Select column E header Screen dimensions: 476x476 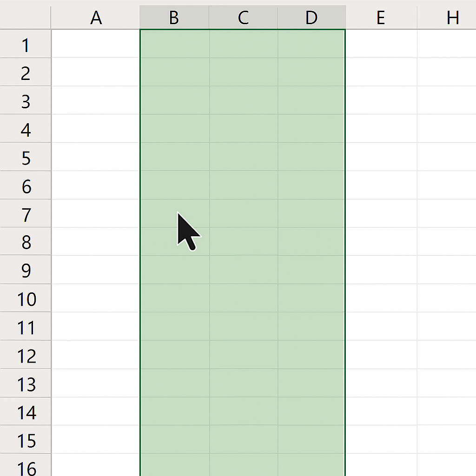pyautogui.click(x=381, y=17)
